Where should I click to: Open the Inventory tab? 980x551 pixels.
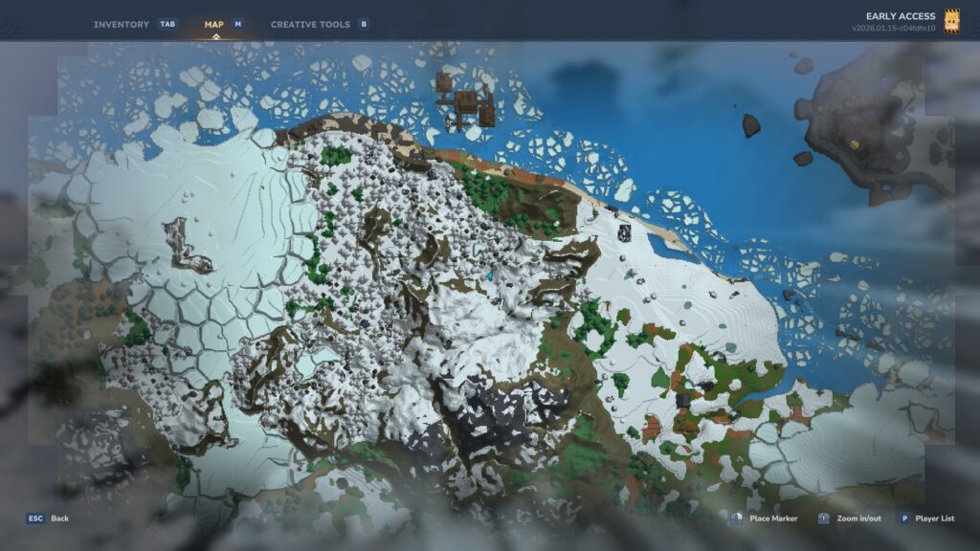click(x=122, y=24)
